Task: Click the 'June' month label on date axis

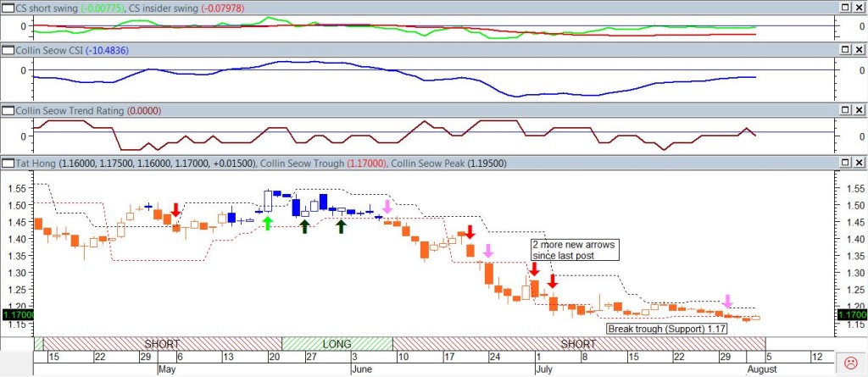Action: click(363, 369)
